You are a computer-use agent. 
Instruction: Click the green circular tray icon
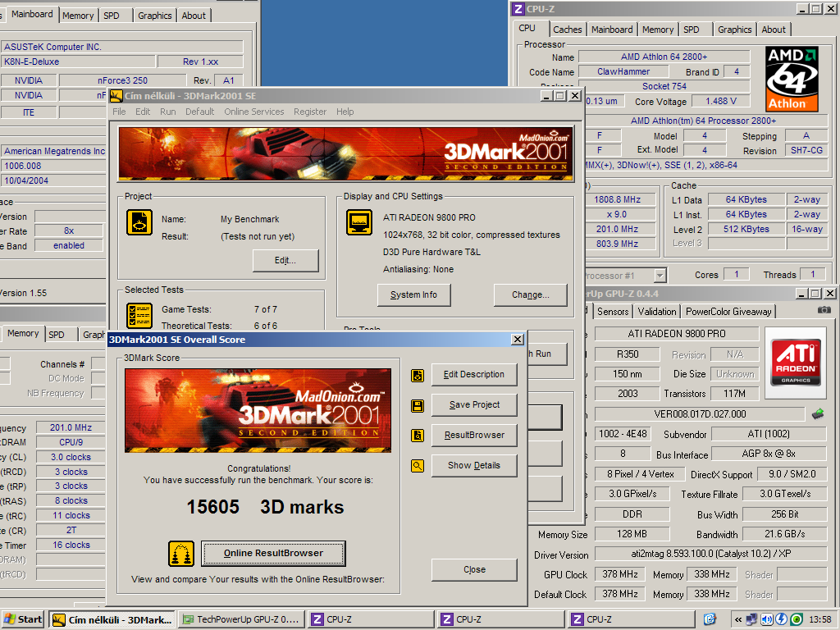tap(797, 620)
